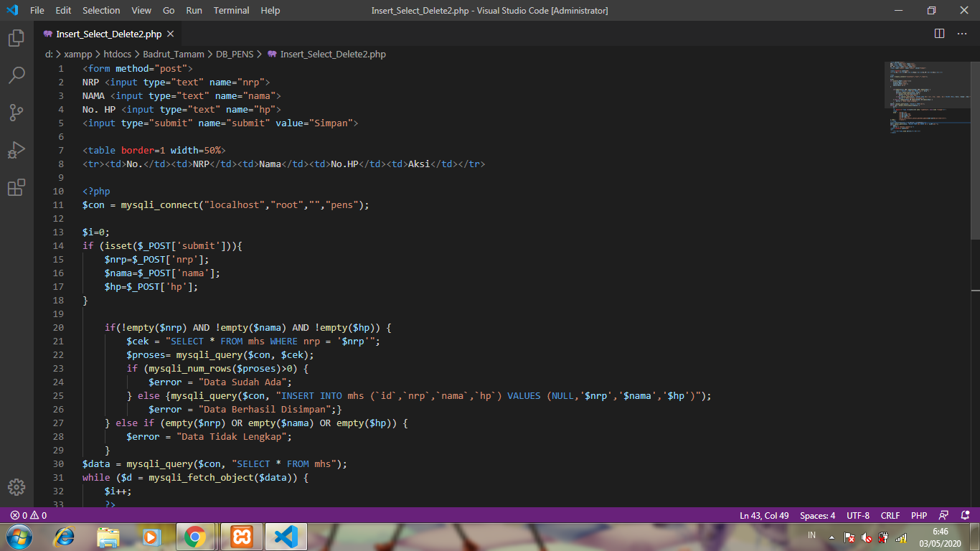The width and height of the screenshot is (980, 551).
Task: Click the htdocs breadcrumb segment
Action: pos(118,54)
